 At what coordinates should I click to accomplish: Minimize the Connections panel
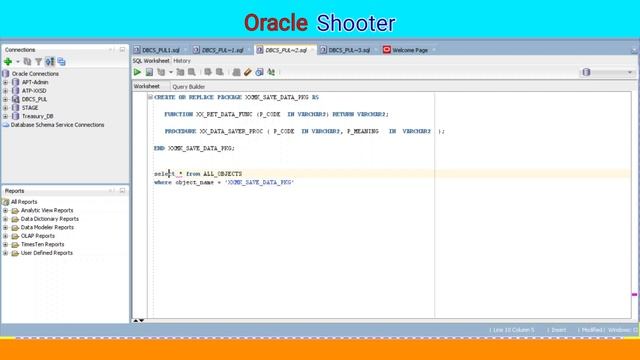(x=122, y=50)
